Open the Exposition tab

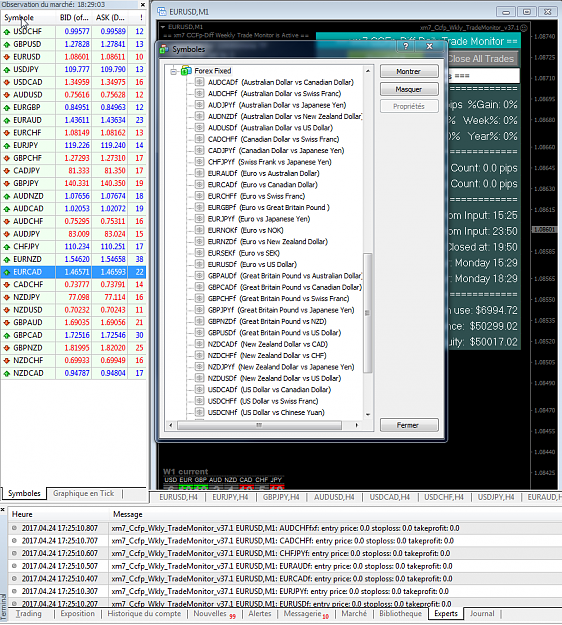tap(77, 614)
